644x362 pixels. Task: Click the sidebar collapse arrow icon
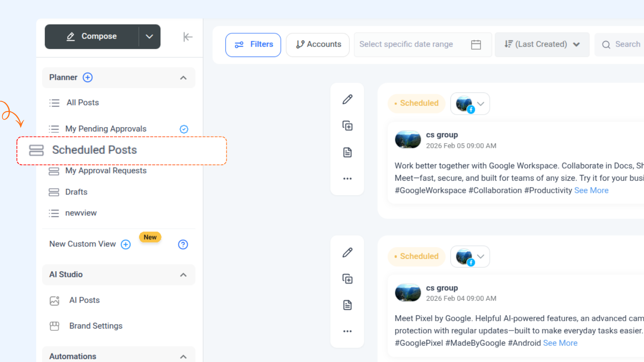[x=188, y=37]
